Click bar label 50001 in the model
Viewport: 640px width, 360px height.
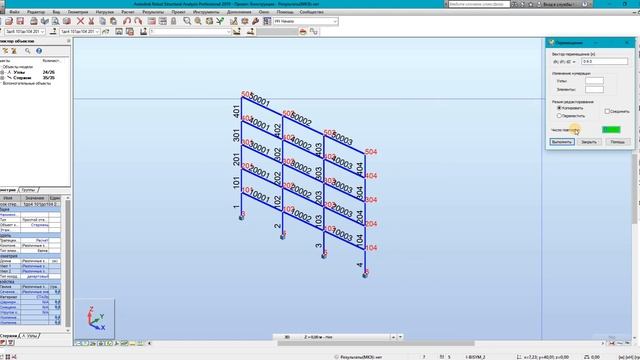click(x=260, y=100)
